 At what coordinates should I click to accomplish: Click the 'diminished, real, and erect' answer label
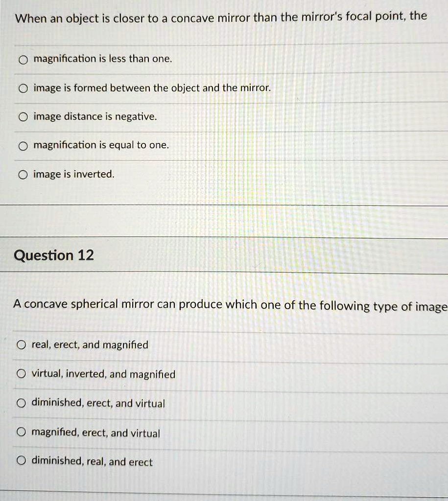coord(92,462)
